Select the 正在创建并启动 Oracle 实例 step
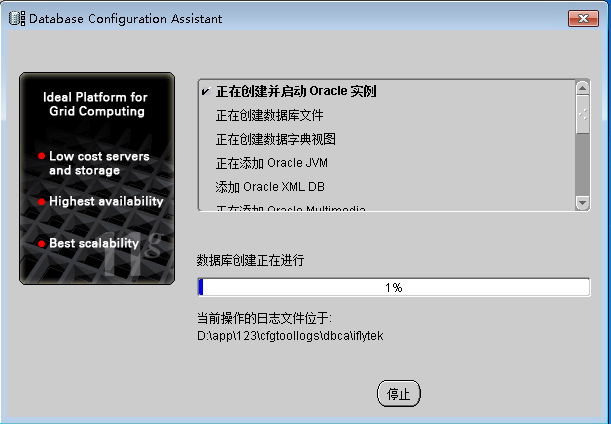The width and height of the screenshot is (611, 424). [296, 92]
